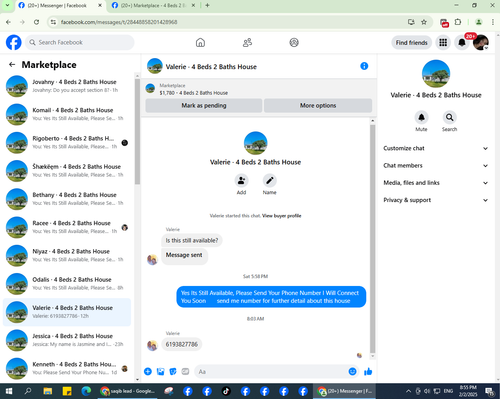Click More options button

(318, 105)
